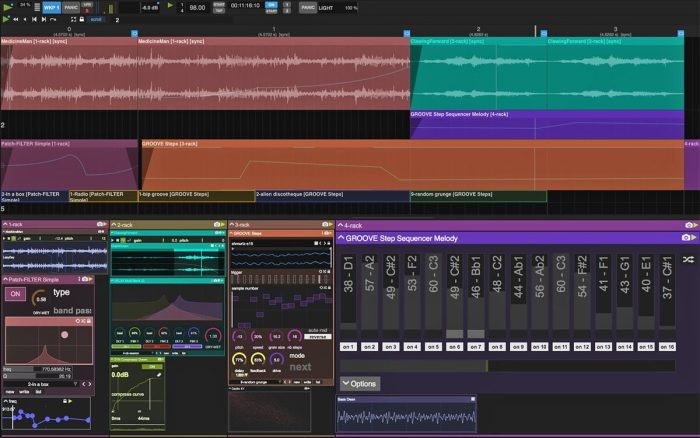
Task: Click the lock icon on the freq automation panel
Action: (65, 401)
